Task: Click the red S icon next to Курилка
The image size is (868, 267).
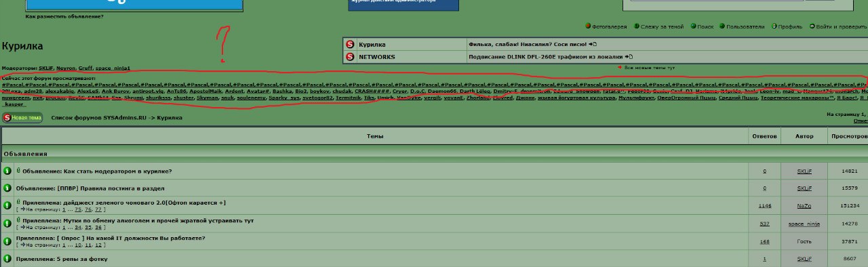Action: coord(350,44)
